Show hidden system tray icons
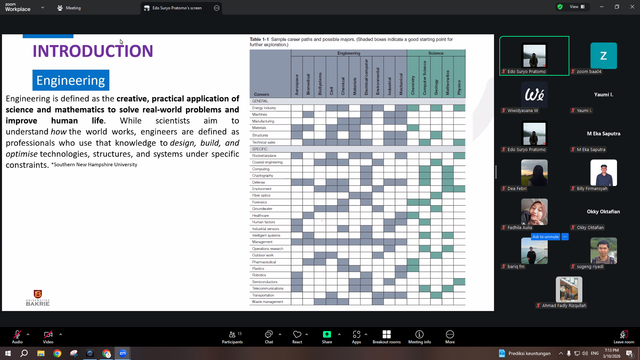 tap(561, 353)
